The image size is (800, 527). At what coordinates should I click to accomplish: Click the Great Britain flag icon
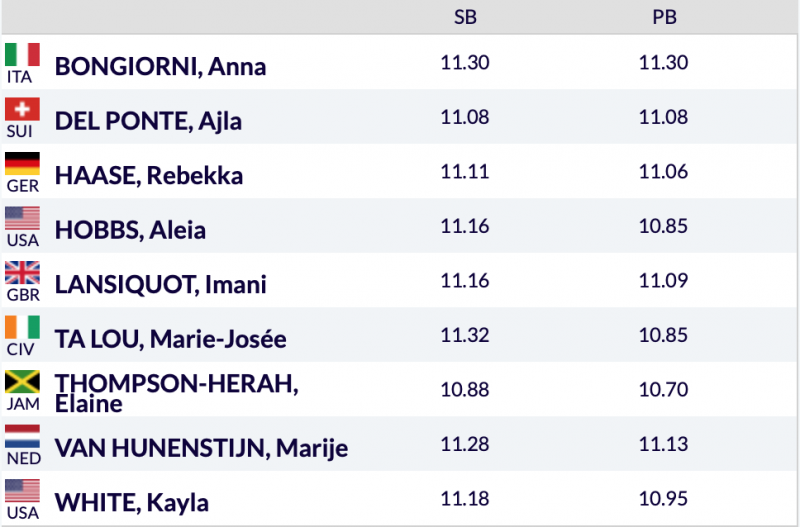point(22,273)
